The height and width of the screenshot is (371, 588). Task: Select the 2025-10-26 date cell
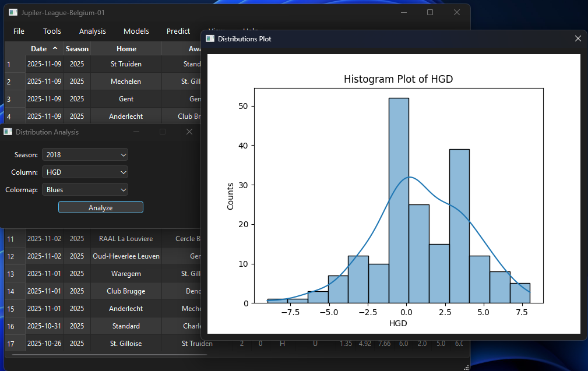[x=44, y=344]
